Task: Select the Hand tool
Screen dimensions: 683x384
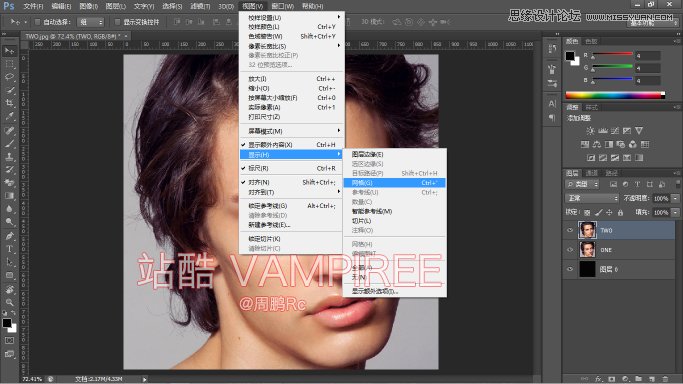Action: click(x=9, y=289)
